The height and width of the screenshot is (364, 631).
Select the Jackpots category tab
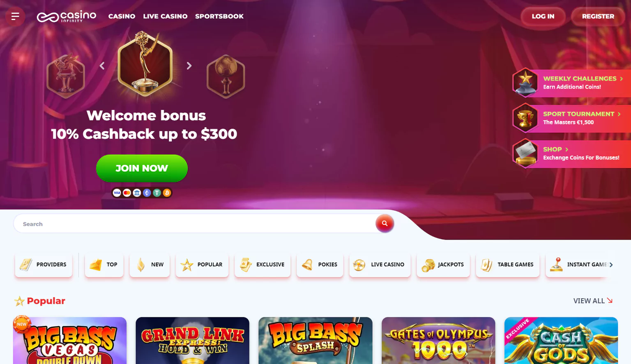443,265
